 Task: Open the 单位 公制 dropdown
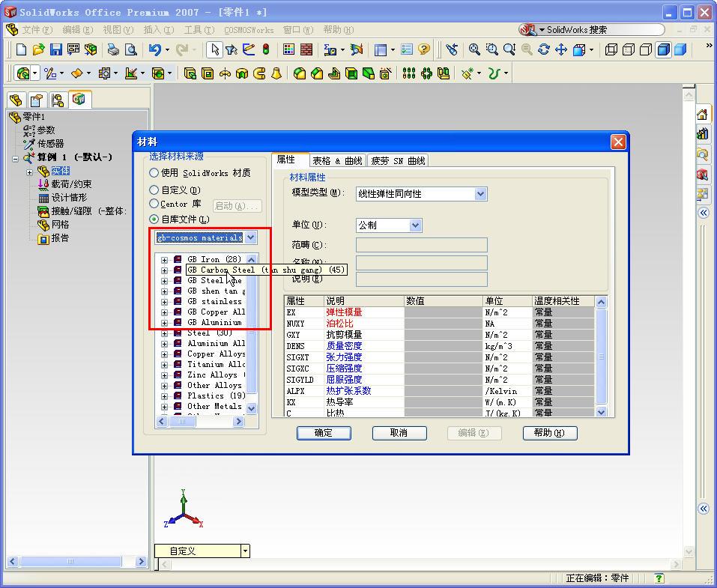(x=415, y=225)
